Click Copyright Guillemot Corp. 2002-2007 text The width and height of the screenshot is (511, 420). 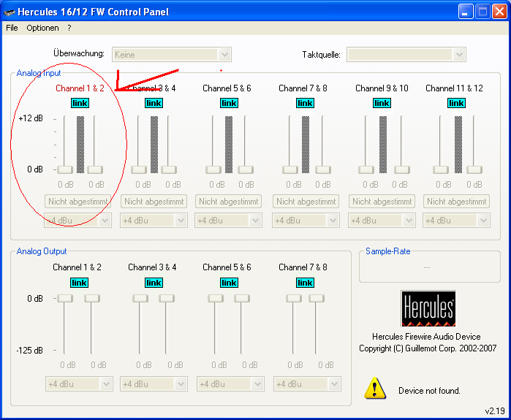pos(428,348)
